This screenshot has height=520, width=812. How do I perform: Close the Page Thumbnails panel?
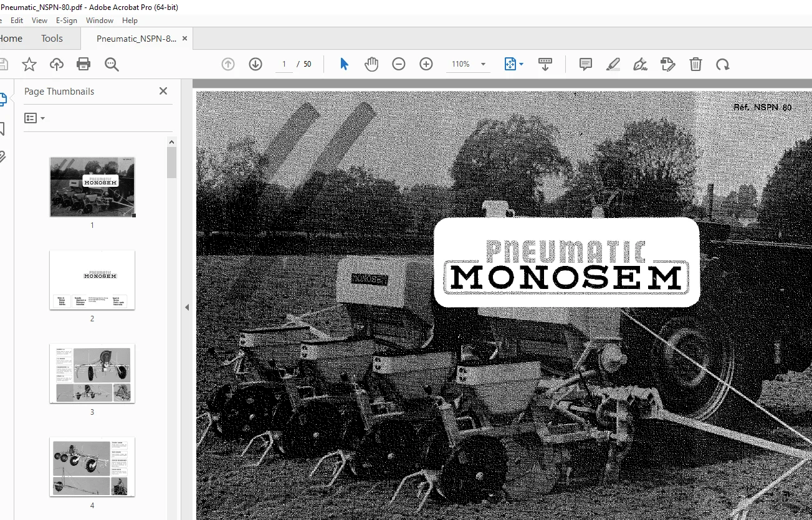pyautogui.click(x=163, y=91)
